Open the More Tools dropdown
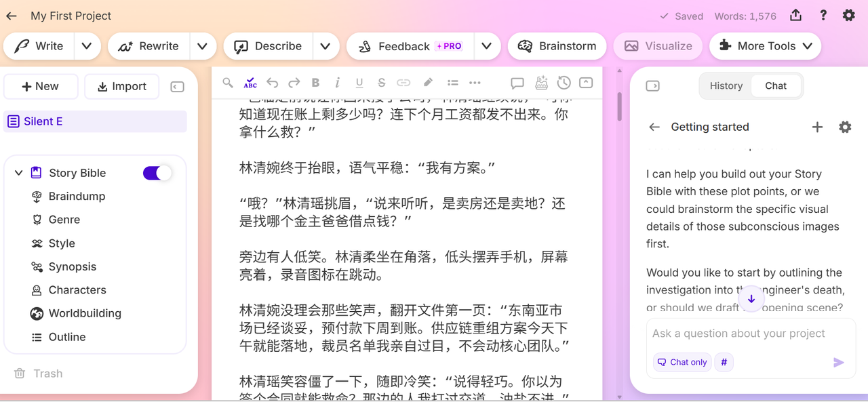The width and height of the screenshot is (868, 402). click(x=766, y=46)
